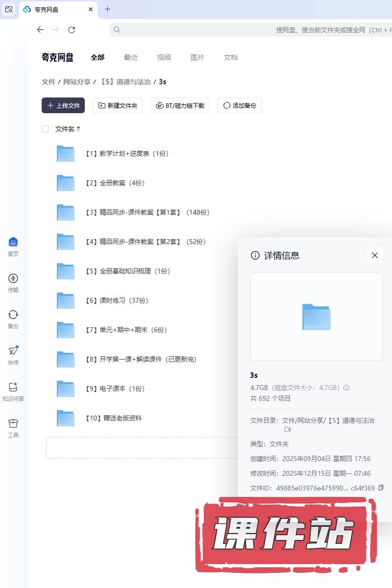
Task: Toggle the select-all checkbox beside 文件名
Action: (x=45, y=129)
